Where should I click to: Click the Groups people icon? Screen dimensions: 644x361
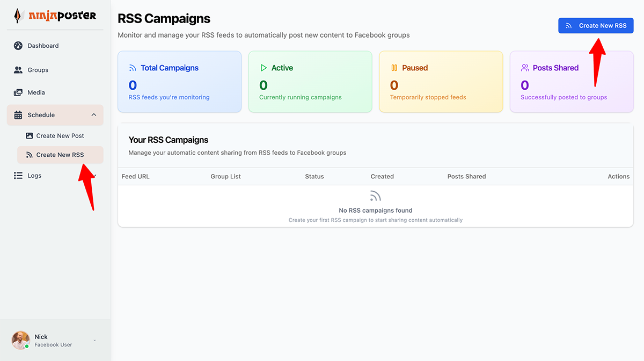point(18,70)
